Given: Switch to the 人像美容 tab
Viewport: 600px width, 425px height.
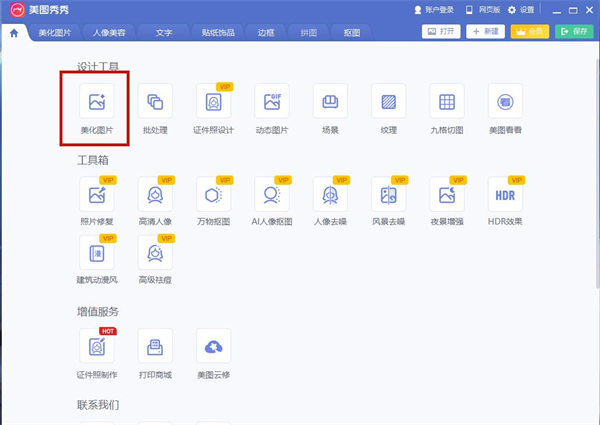Looking at the screenshot, I should pyautogui.click(x=108, y=32).
